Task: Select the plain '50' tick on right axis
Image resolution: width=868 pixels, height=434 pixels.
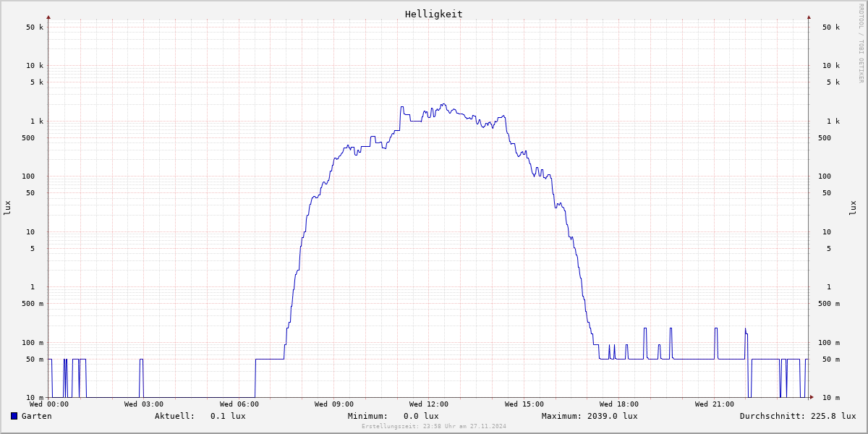Action: [827, 193]
